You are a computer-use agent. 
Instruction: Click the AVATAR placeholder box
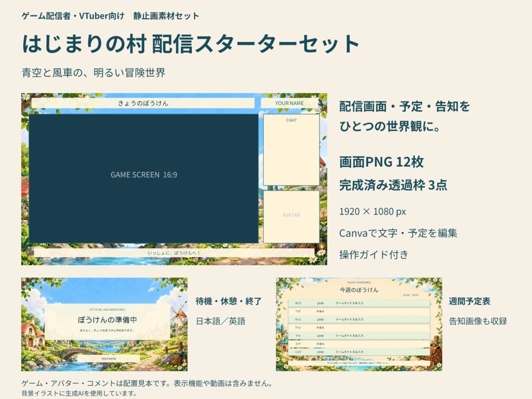coord(291,217)
